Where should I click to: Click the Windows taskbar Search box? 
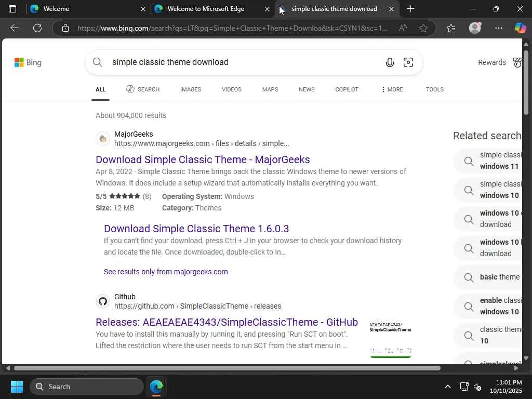87,387
